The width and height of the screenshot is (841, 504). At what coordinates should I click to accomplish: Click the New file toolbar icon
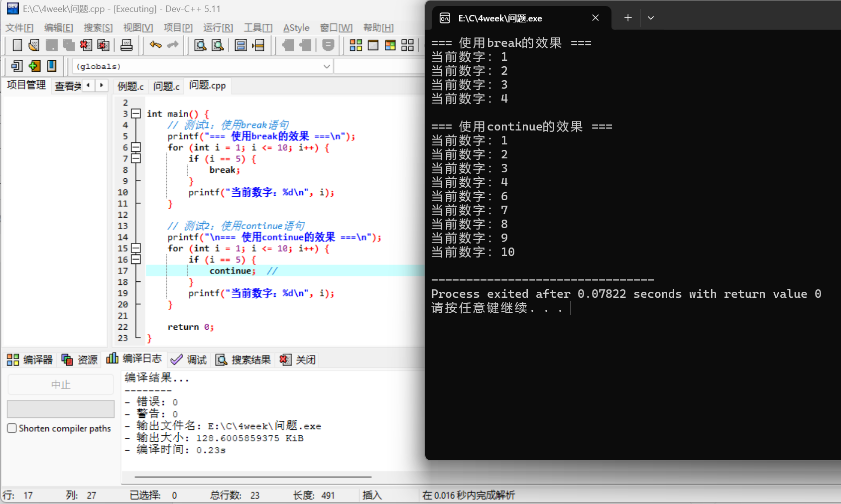click(17, 45)
